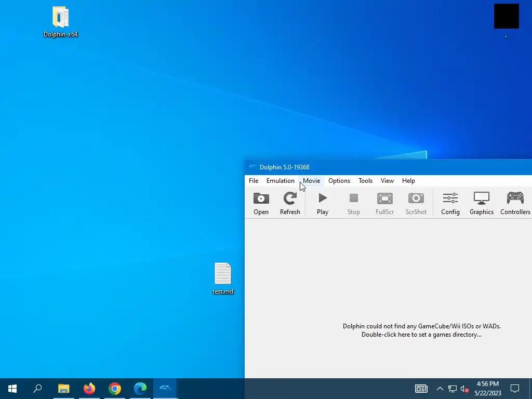Click the ScrShot screenshot icon
The image size is (532, 399).
tap(416, 203)
